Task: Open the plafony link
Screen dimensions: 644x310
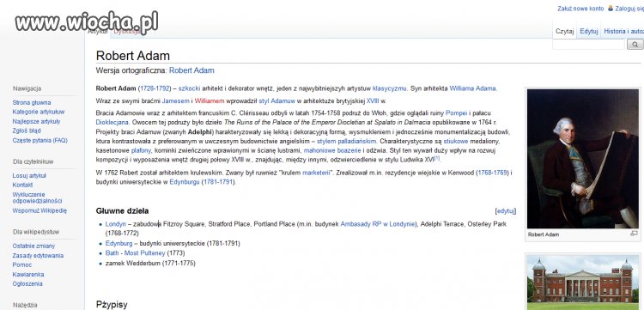Action: 142,150
